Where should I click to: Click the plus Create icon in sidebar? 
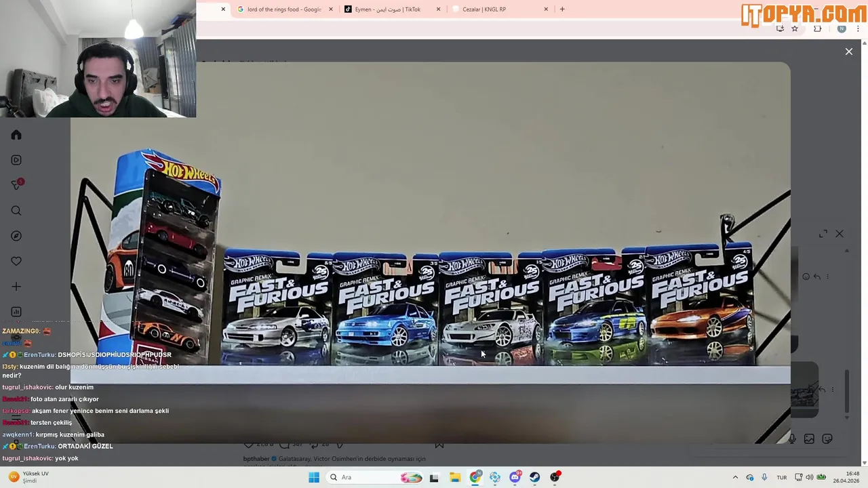[16, 287]
